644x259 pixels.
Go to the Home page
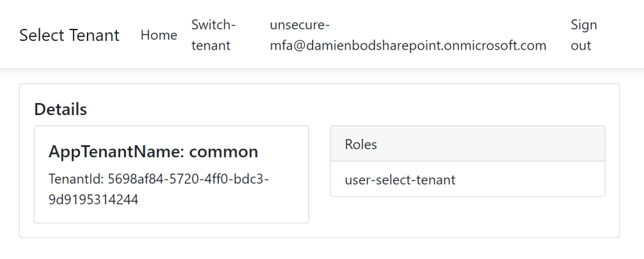coord(158,35)
